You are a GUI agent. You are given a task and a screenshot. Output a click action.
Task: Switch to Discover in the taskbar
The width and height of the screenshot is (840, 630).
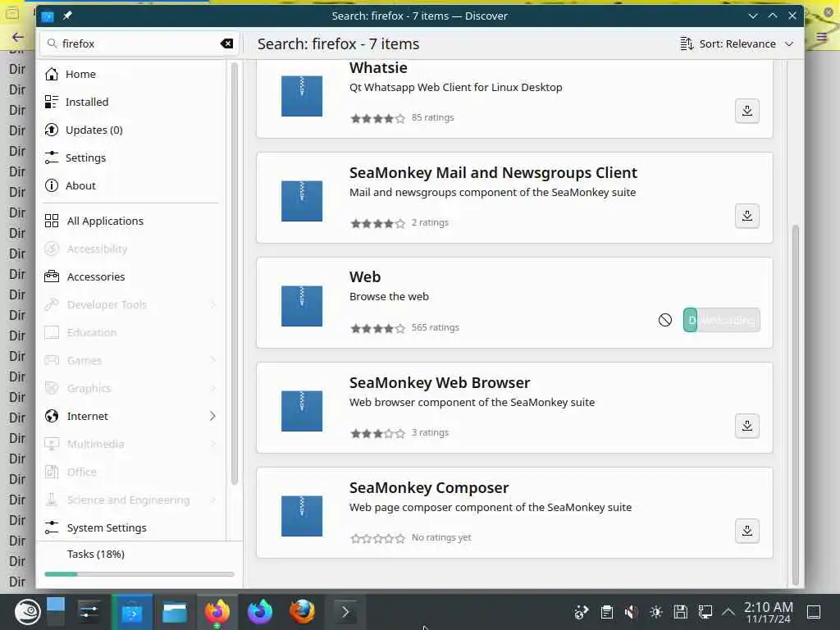point(132,612)
